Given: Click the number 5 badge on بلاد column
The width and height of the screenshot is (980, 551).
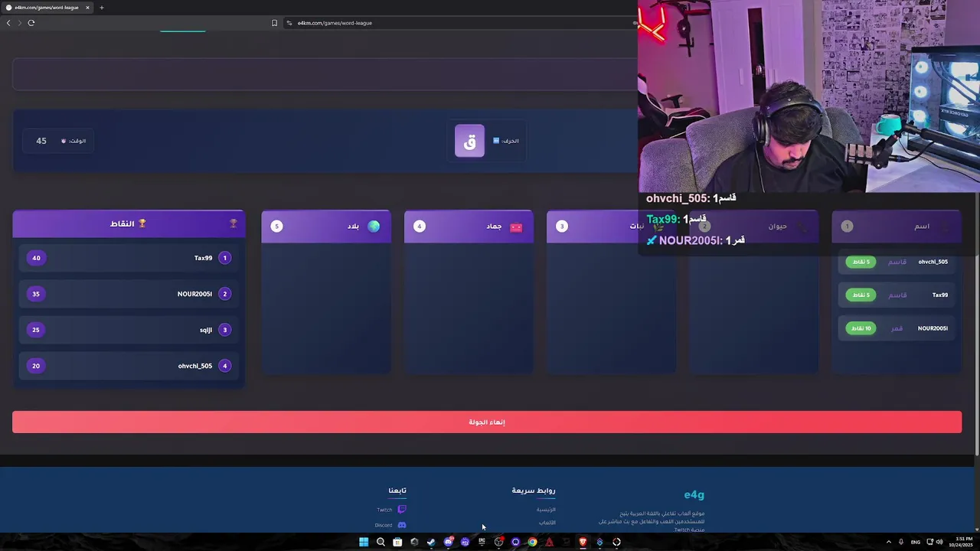Looking at the screenshot, I should pyautogui.click(x=277, y=227).
